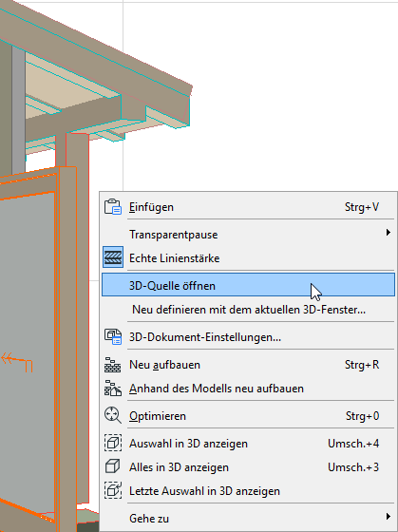Viewport: 398px width, 532px height.
Task: Select Echte Linienstärke menu entry
Action: tap(248, 258)
